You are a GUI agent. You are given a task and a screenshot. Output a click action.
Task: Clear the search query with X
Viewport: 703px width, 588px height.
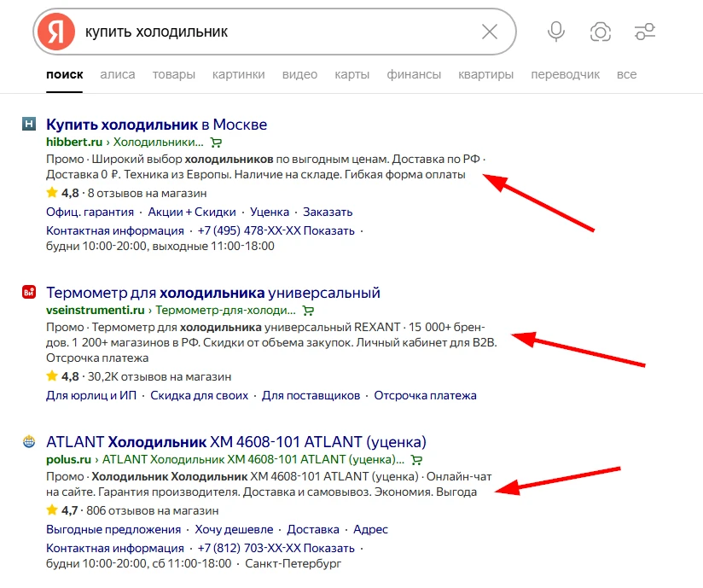click(490, 32)
